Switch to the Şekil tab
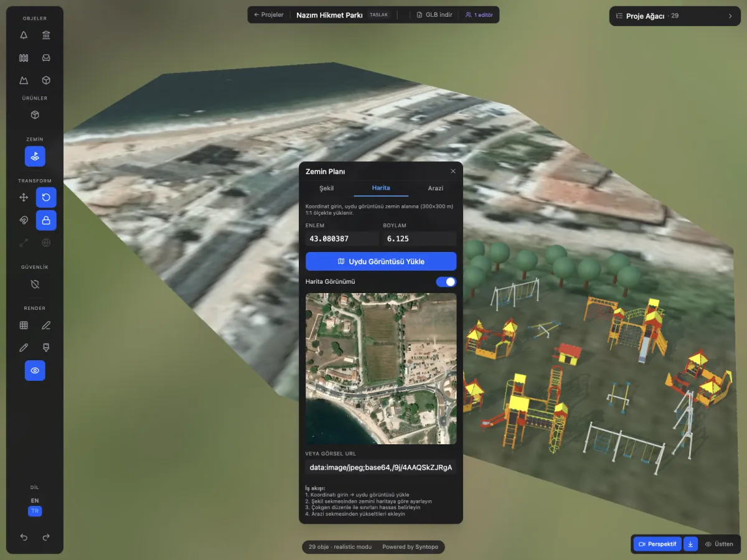Viewport: 747px width, 560px height. click(x=327, y=188)
